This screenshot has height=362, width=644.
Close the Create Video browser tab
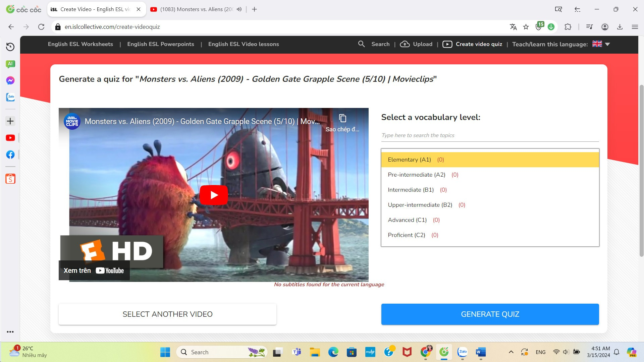point(139,9)
